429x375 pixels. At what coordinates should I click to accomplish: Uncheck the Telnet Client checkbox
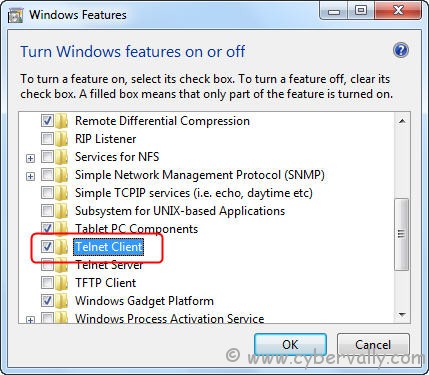click(47, 247)
